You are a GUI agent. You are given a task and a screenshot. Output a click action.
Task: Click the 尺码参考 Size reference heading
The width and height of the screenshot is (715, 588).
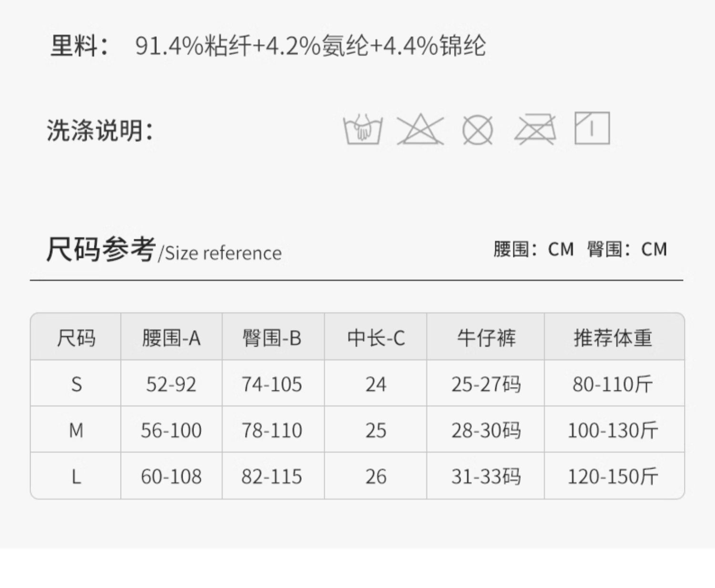point(163,249)
